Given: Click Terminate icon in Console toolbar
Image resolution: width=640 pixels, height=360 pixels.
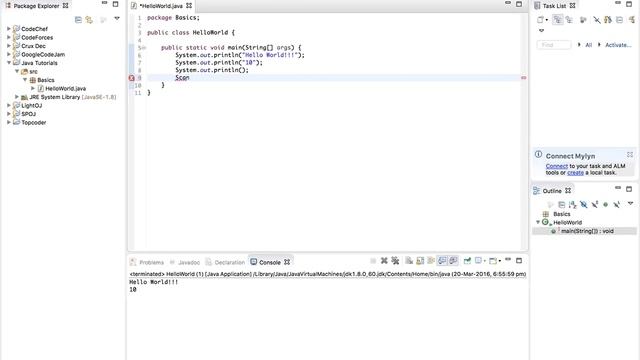Looking at the screenshot, I should coord(373,261).
